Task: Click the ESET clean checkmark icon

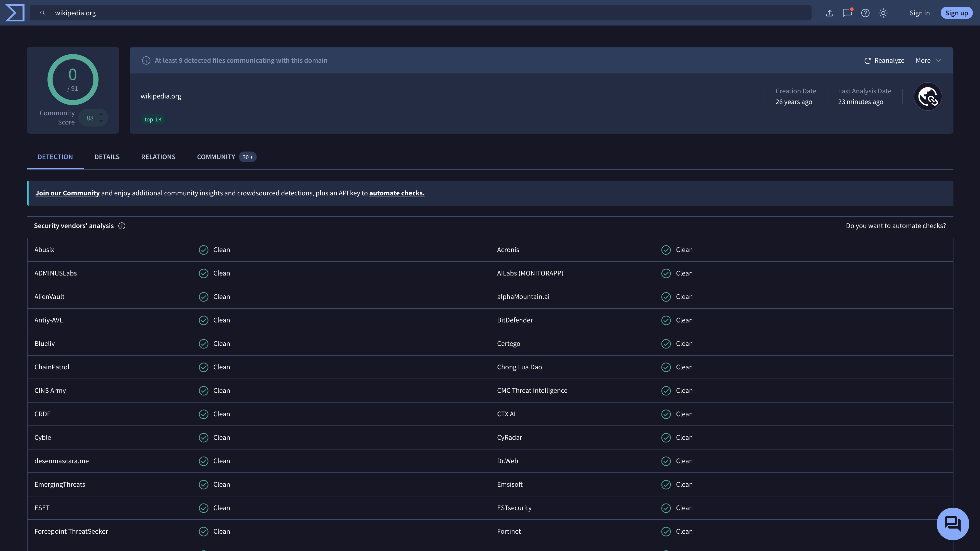Action: [204, 508]
